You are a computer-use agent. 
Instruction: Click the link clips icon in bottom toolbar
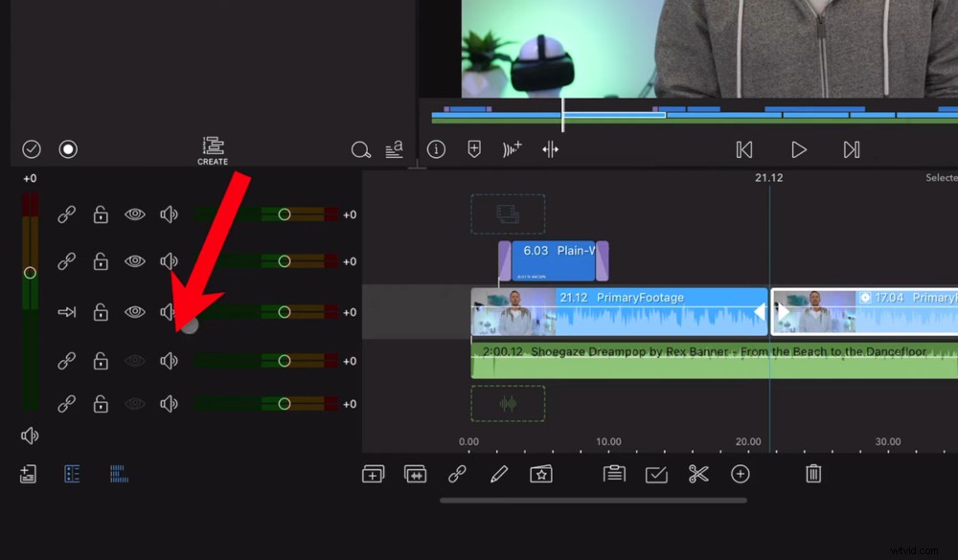point(457,474)
